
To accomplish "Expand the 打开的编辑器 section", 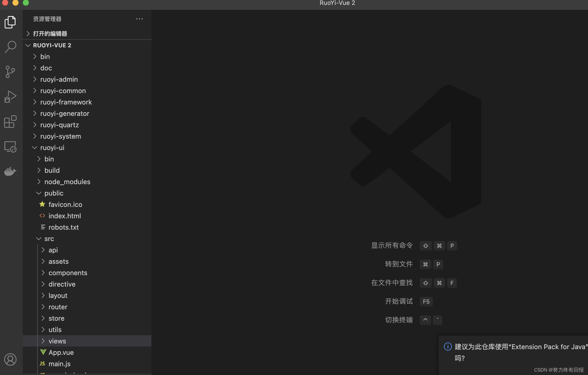I will tap(87, 34).
